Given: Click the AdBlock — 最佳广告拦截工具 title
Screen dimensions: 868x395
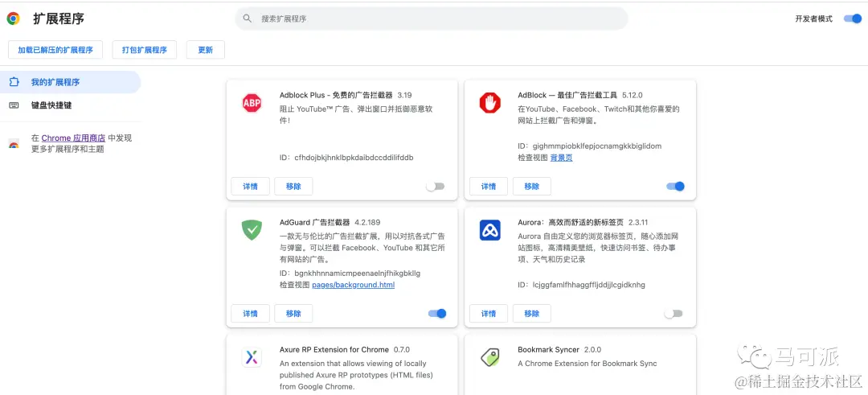Looking at the screenshot, I should point(567,95).
